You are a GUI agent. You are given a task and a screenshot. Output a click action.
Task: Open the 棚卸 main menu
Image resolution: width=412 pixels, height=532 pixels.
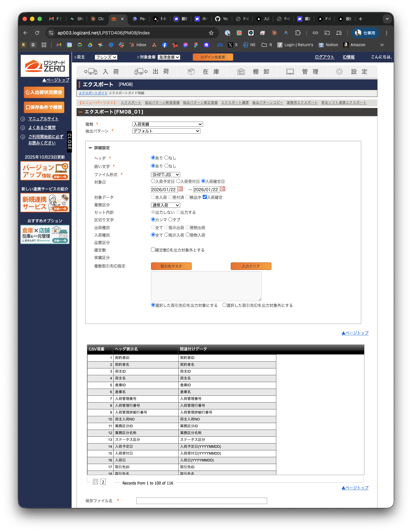252,72
